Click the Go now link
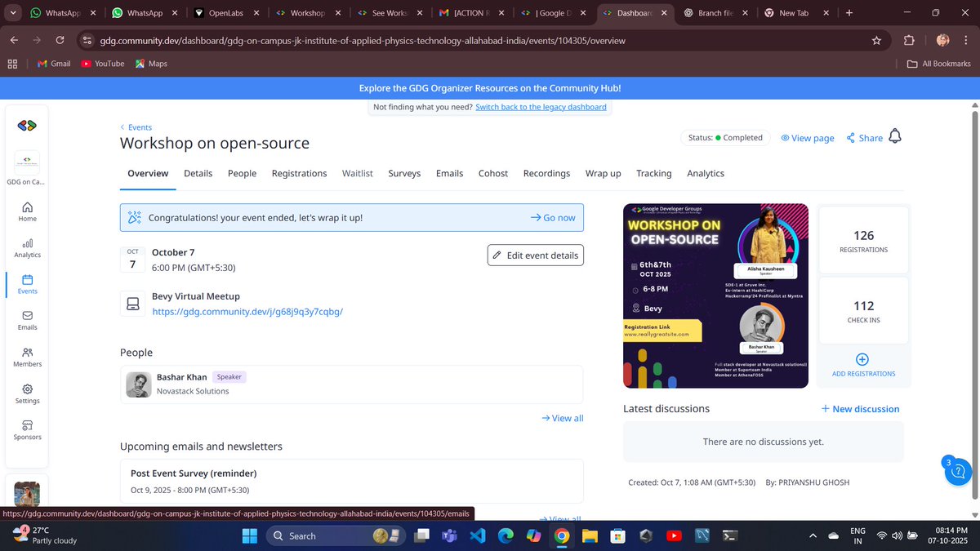 [553, 217]
